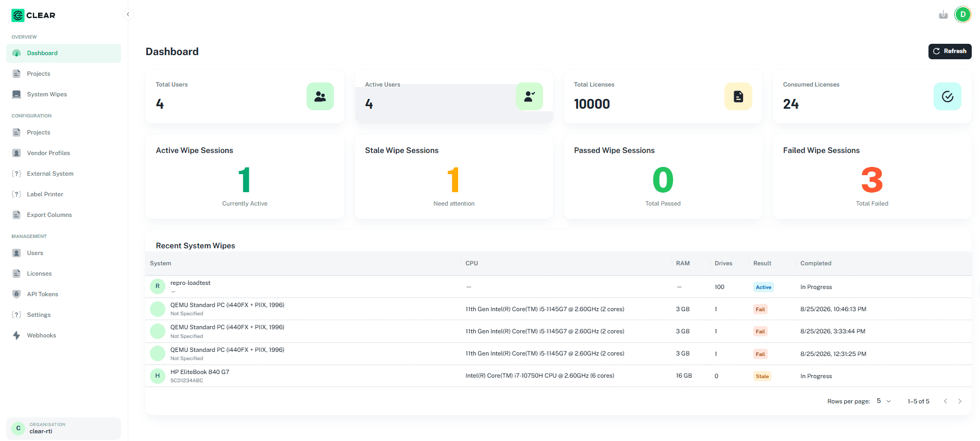Click the Licenses document icon
Image resolution: width=980 pixels, height=441 pixels.
point(16,274)
